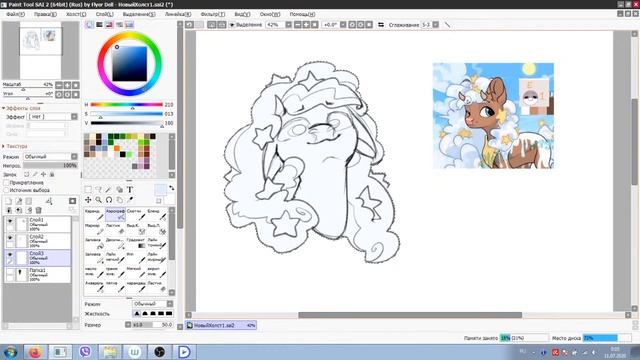640x360 pixels.
Task: Select the Hand pan tool
Action: (119, 200)
